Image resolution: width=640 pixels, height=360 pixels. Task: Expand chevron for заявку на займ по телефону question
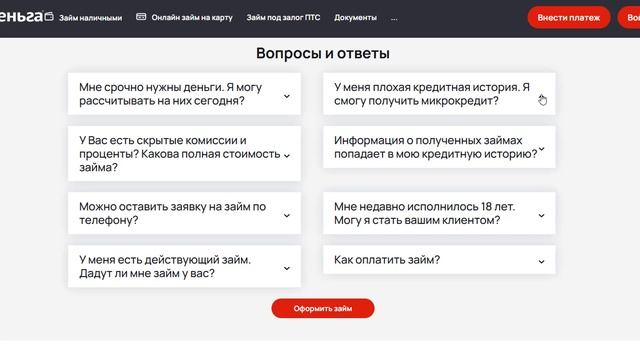click(x=287, y=216)
